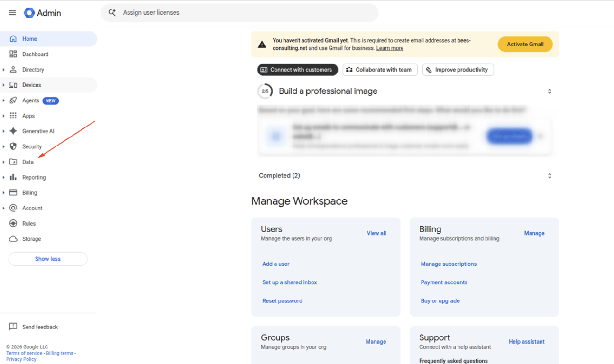The width and height of the screenshot is (614, 364).
Task: Open the Learn more link
Action: (390, 48)
